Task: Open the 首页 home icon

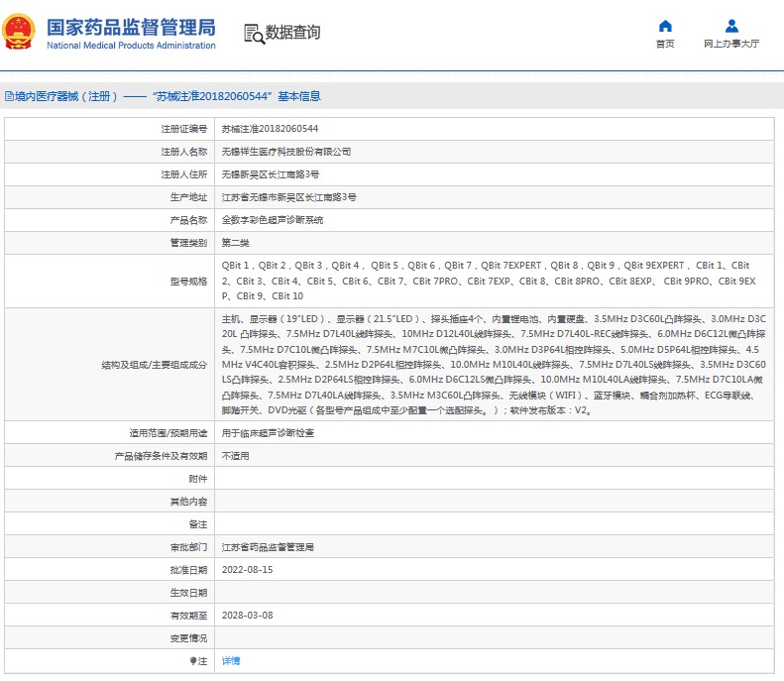Action: 665,26
